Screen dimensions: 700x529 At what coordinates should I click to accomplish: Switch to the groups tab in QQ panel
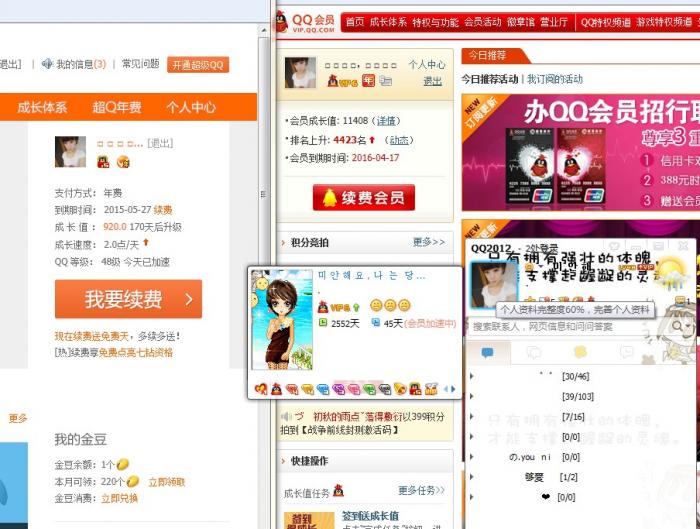[x=534, y=353]
